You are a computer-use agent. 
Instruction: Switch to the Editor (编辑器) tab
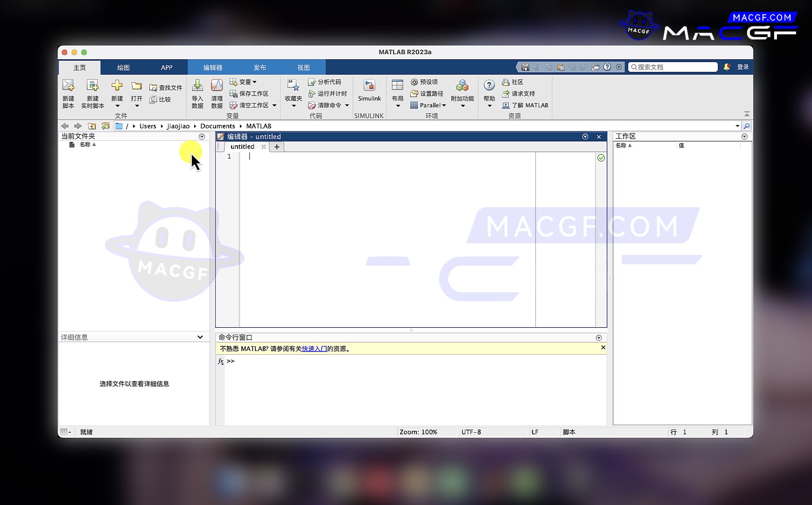(213, 68)
